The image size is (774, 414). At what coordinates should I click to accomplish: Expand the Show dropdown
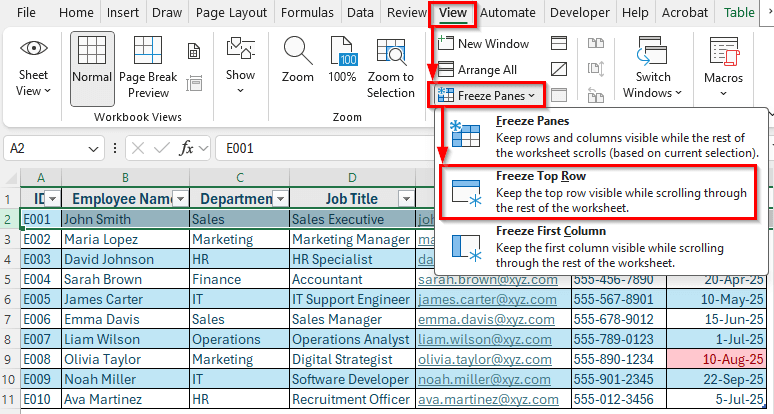(x=240, y=67)
